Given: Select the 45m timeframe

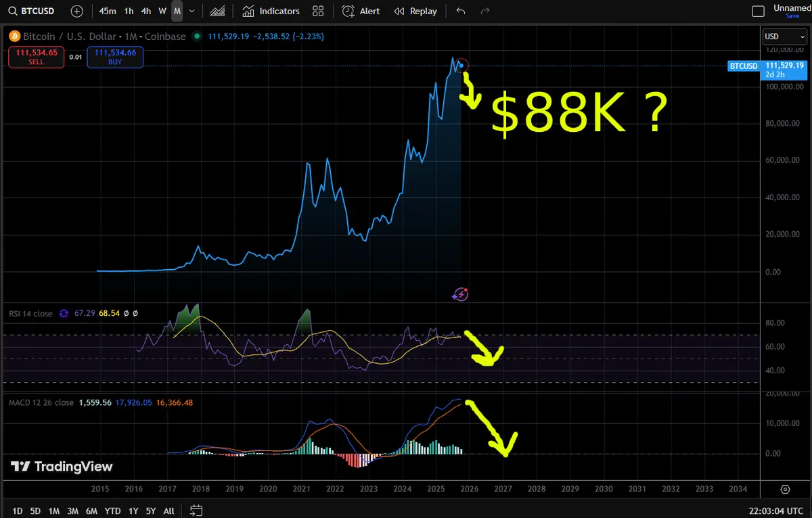Looking at the screenshot, I should tap(107, 11).
